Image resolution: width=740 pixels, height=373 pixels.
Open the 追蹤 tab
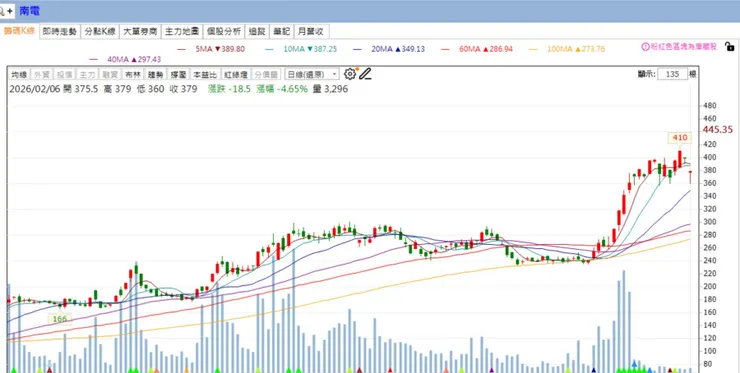click(257, 32)
